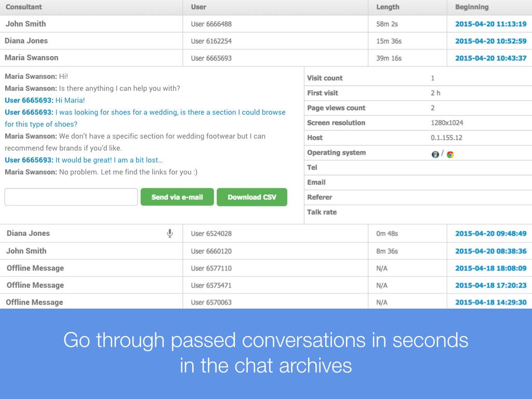
Task: Open the 2015-04-20 09:48:49 timestamp link
Action: pos(490,234)
